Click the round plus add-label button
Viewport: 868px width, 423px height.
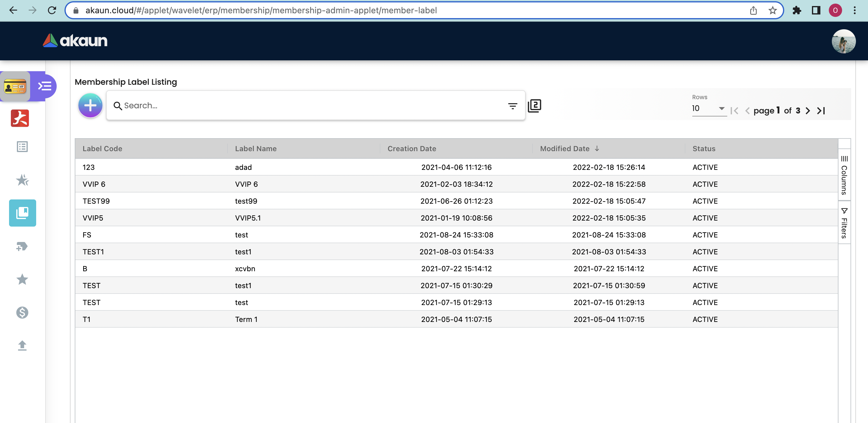pos(90,106)
